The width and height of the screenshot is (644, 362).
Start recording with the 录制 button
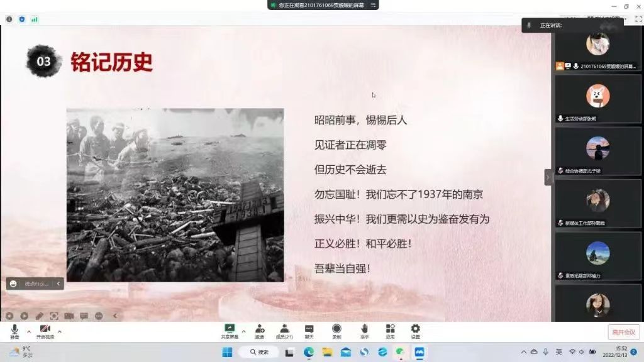click(x=336, y=331)
